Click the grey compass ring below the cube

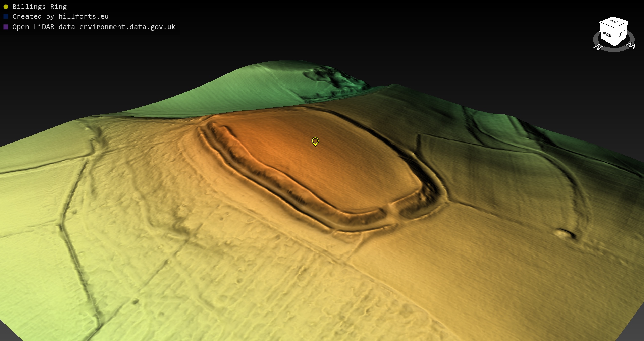[614, 49]
